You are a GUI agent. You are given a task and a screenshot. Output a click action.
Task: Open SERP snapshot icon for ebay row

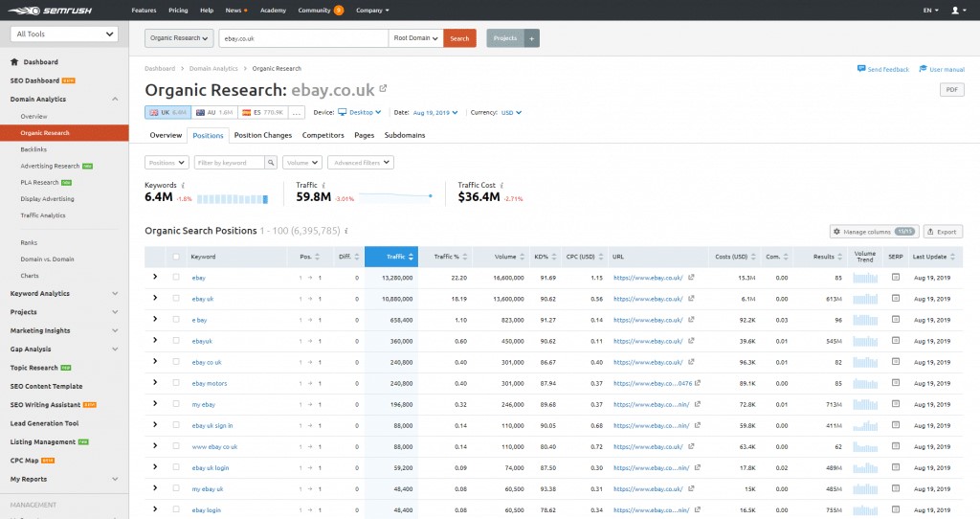(x=896, y=277)
